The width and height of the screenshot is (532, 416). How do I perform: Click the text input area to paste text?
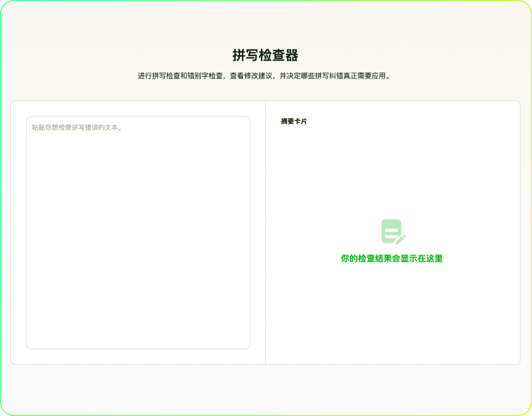click(138, 233)
